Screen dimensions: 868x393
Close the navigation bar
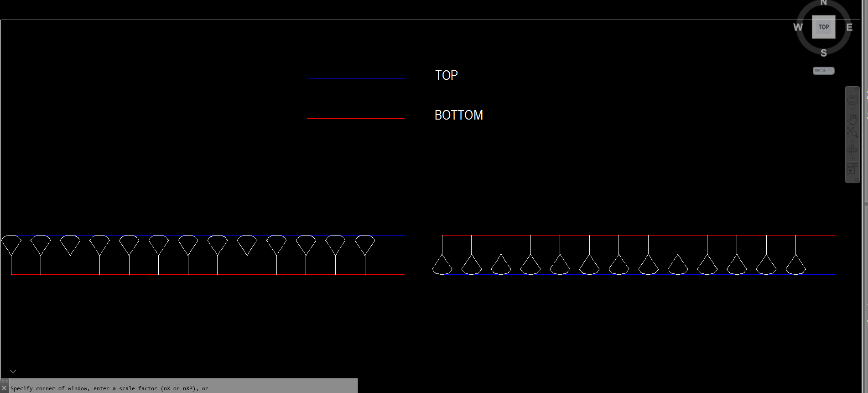(x=857, y=89)
